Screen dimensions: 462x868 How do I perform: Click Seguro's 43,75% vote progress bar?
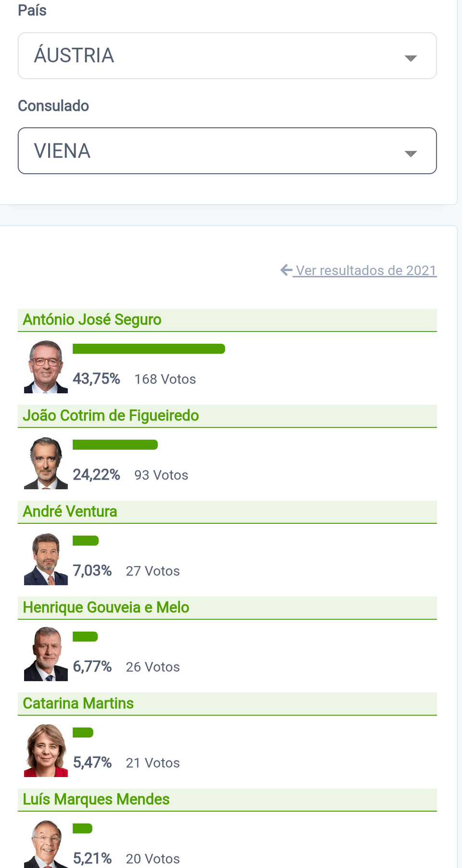(x=149, y=349)
